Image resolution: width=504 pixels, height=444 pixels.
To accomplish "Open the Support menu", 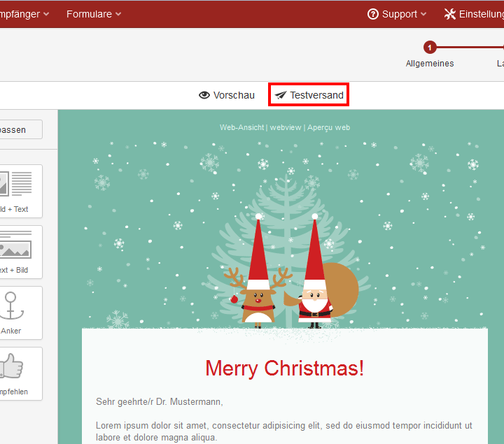I will click(x=397, y=14).
